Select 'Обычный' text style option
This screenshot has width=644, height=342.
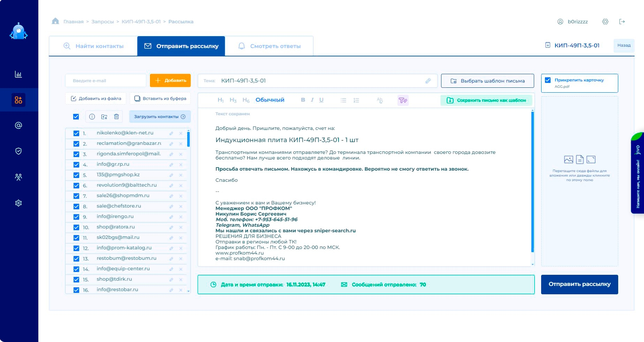click(270, 100)
